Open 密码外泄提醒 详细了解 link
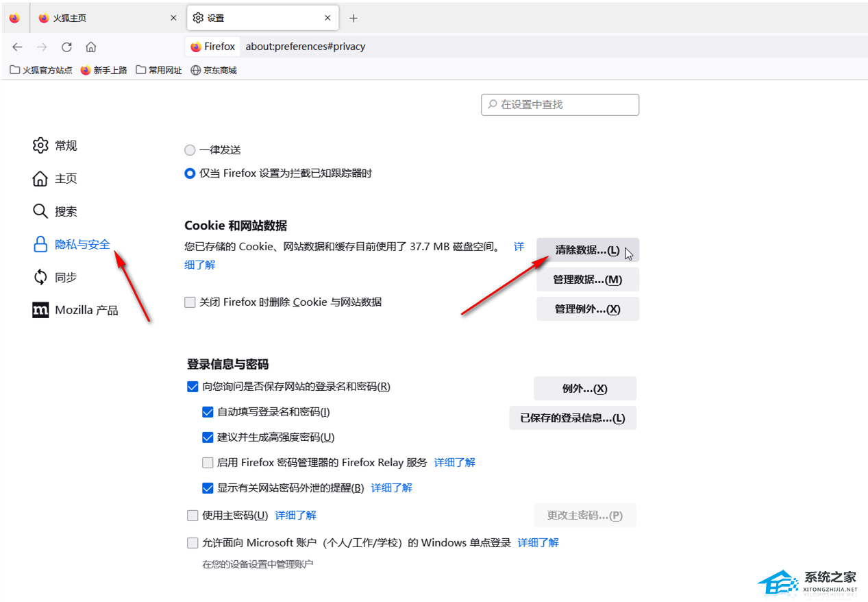This screenshot has width=868, height=602. coord(392,488)
